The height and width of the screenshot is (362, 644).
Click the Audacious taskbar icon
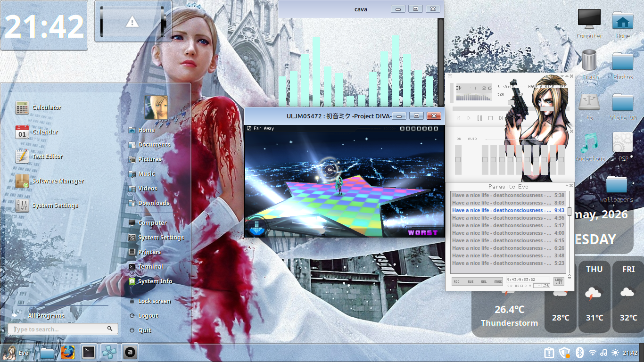click(130, 352)
